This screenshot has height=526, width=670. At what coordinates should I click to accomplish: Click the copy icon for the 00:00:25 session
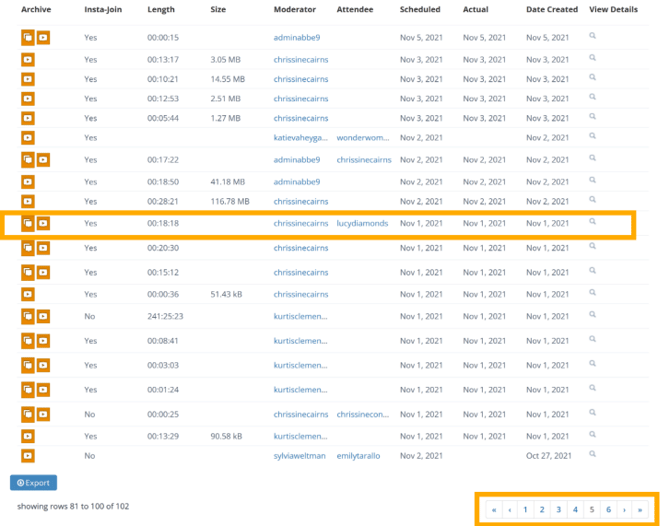(28, 414)
